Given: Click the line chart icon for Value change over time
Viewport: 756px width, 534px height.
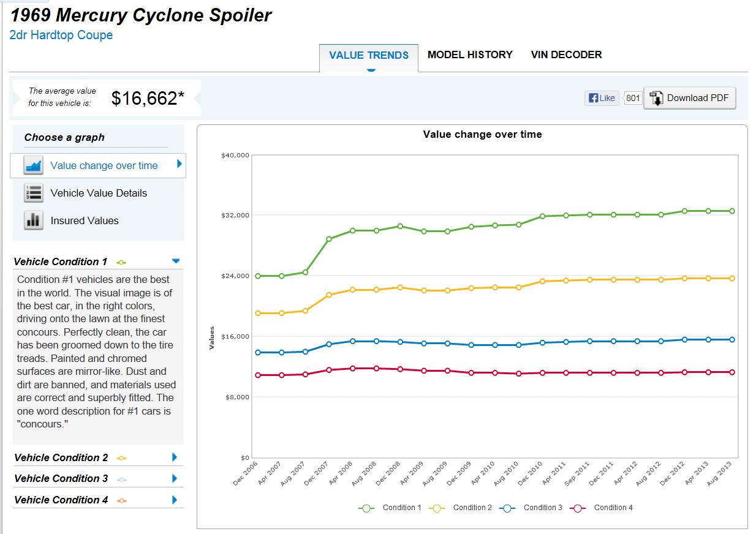Looking at the screenshot, I should tap(33, 165).
